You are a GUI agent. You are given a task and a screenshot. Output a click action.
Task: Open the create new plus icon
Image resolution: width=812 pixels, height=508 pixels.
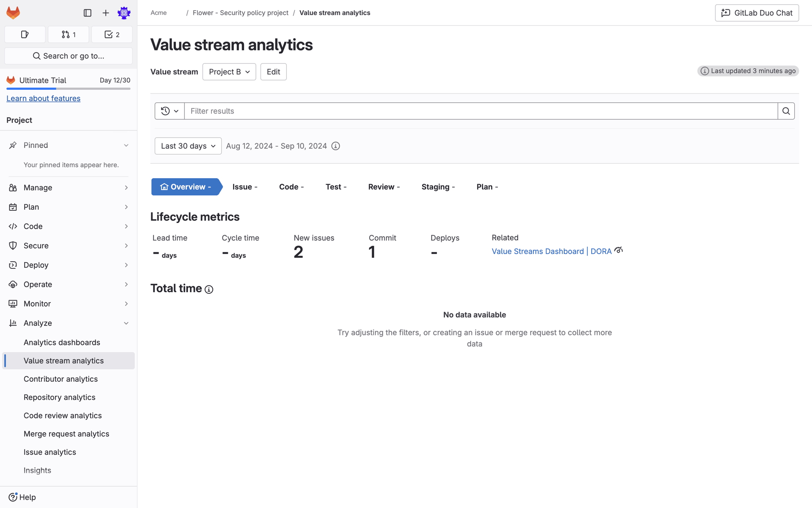click(x=106, y=13)
